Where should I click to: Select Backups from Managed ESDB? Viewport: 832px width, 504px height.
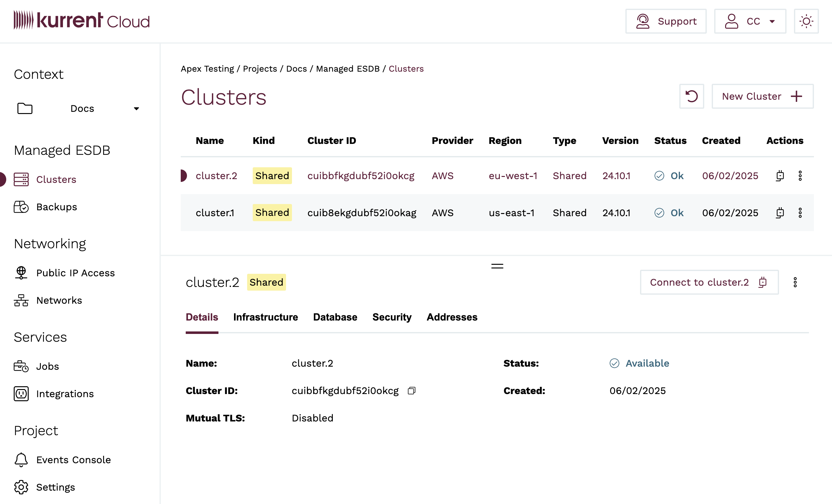pos(56,207)
